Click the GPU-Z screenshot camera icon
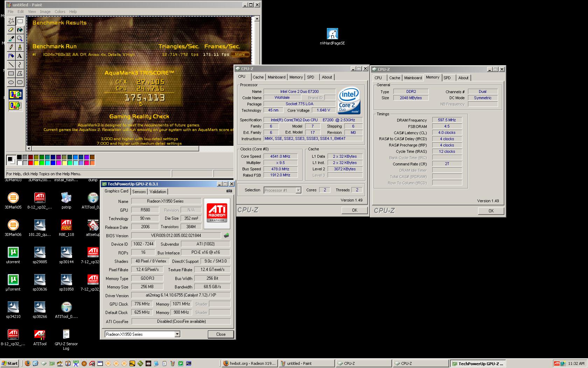 click(229, 191)
